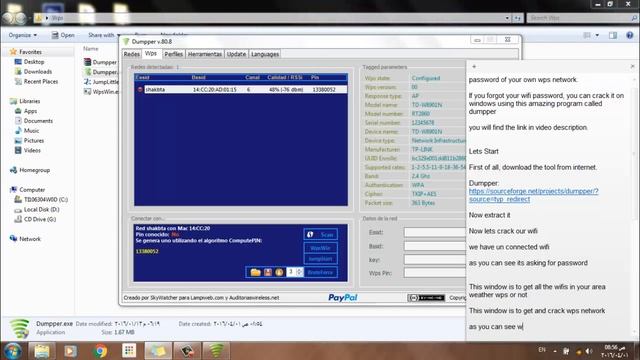Focus the Wps Pin input field

click(x=435, y=273)
